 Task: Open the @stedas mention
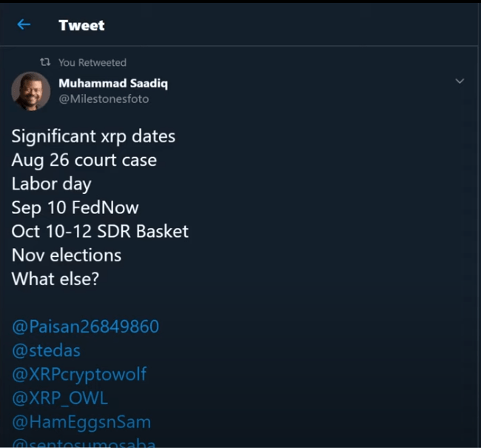pyautogui.click(x=46, y=350)
